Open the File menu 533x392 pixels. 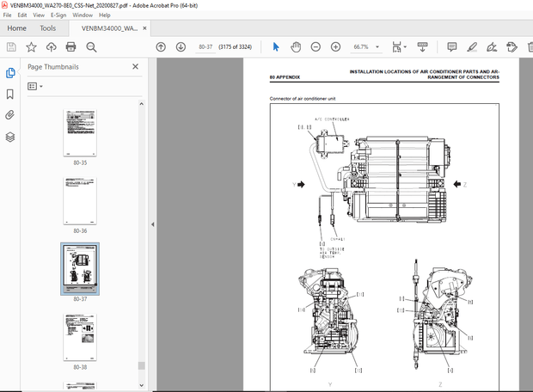coord(7,15)
